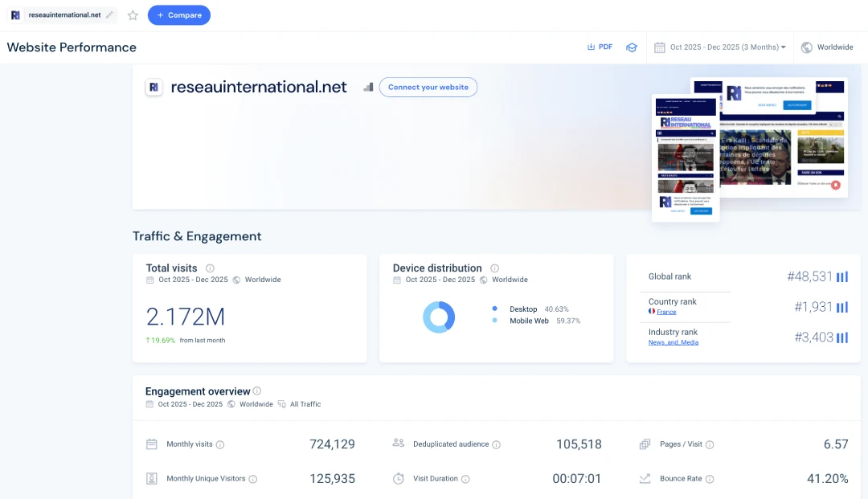Click the pencil edit icon beside domain name
This screenshot has width=868, height=499.
(x=109, y=15)
